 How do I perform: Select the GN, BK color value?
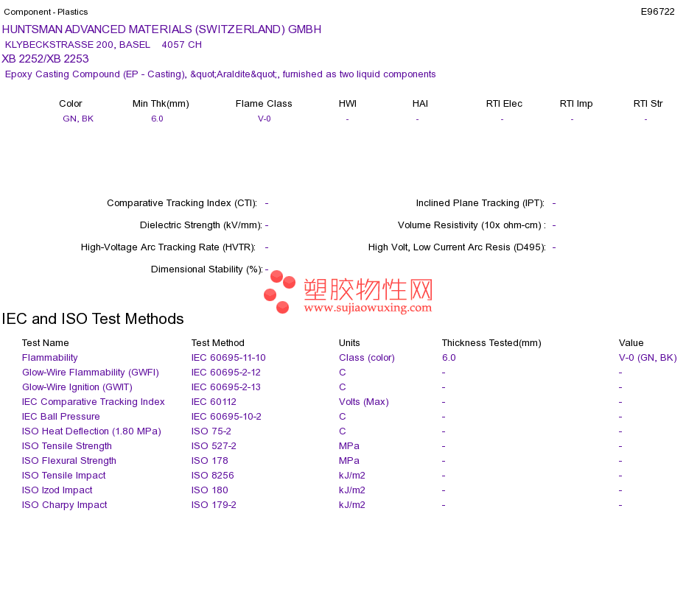click(78, 119)
